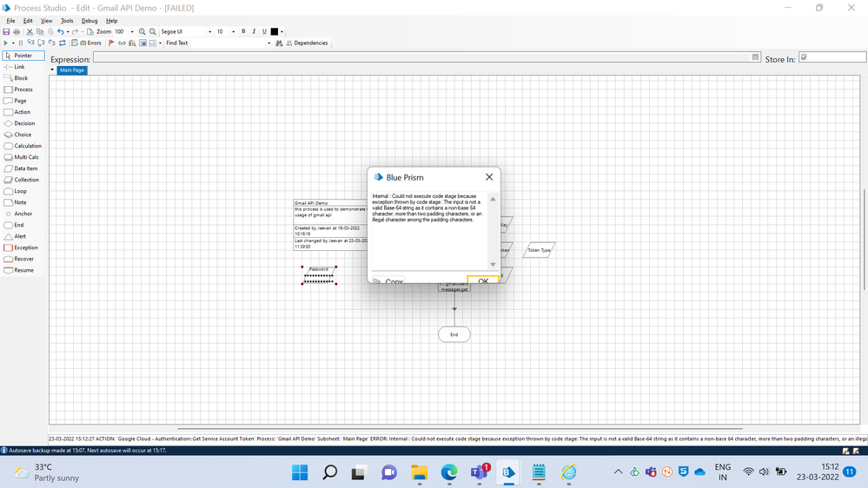Select the Decision stage tool

(x=23, y=123)
